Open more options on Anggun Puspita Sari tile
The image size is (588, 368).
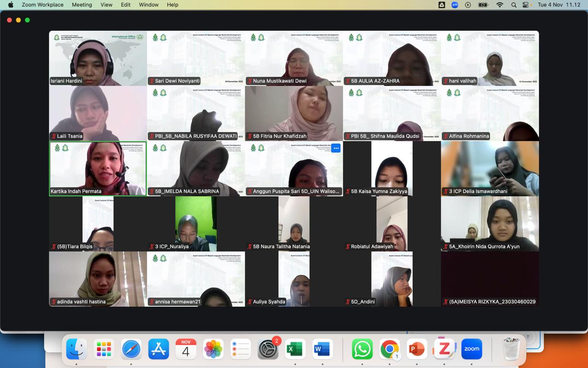336,148
